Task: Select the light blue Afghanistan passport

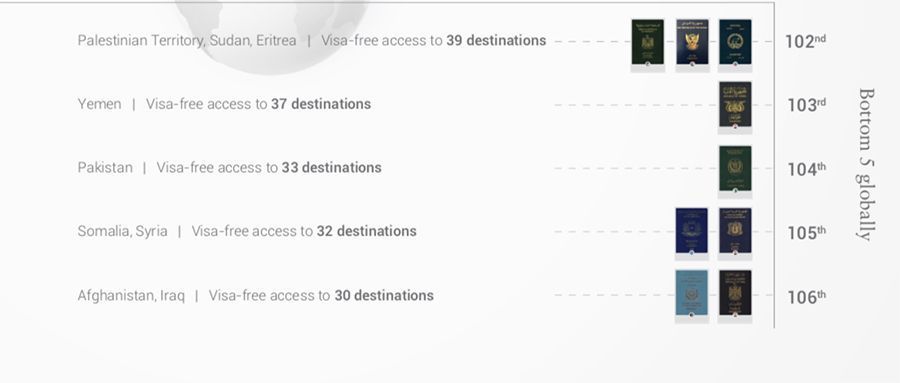Action: click(x=692, y=293)
